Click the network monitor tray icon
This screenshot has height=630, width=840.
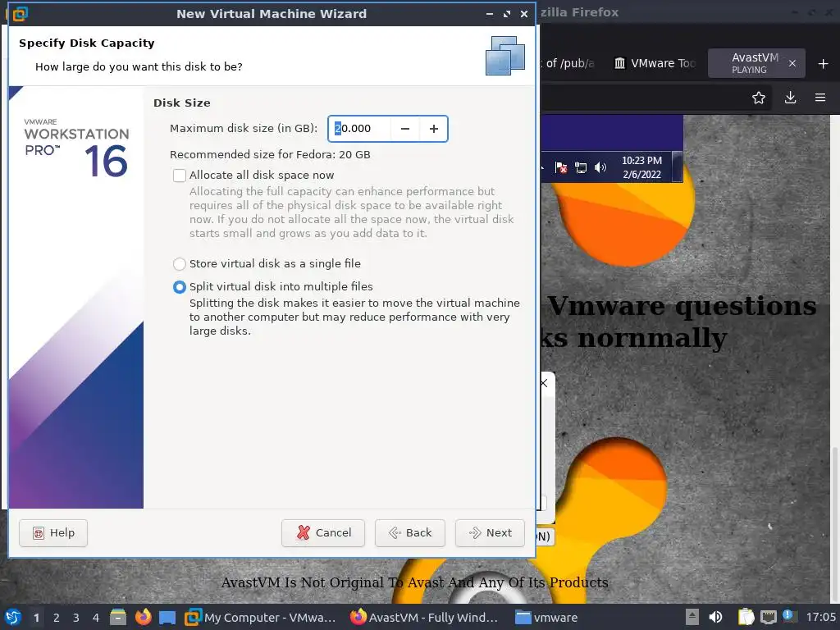(x=768, y=617)
